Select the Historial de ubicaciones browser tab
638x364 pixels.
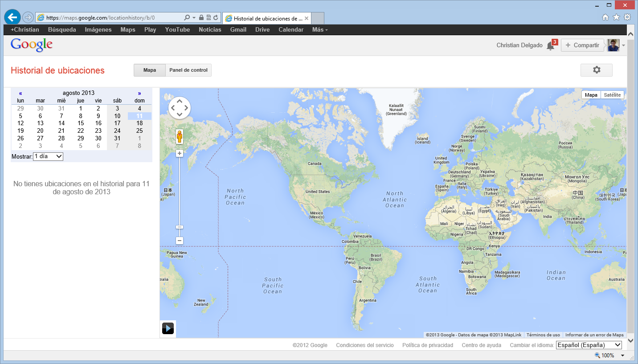point(266,18)
